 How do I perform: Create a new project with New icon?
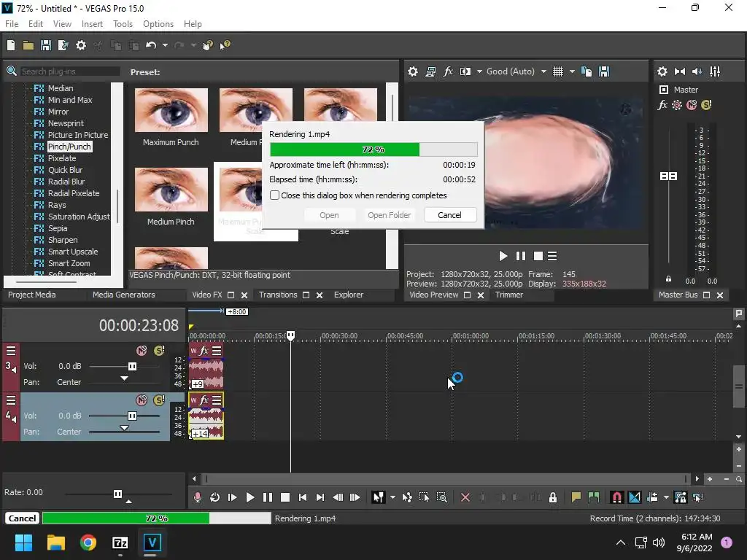coord(11,45)
